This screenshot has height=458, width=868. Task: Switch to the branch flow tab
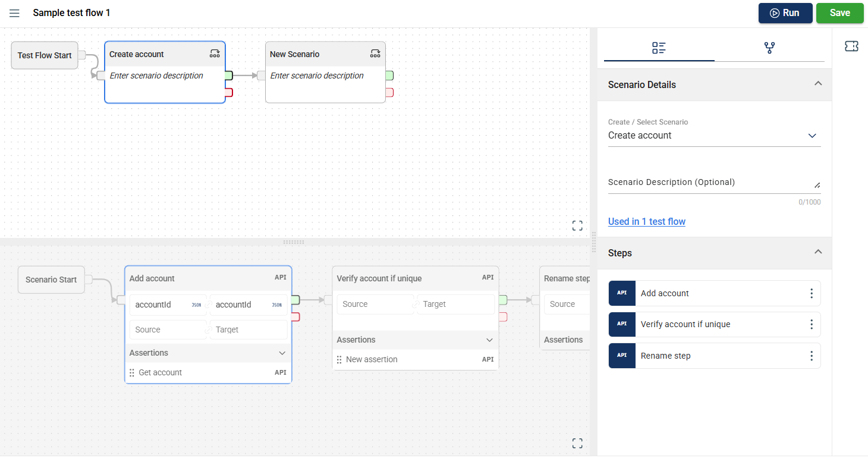(769, 48)
